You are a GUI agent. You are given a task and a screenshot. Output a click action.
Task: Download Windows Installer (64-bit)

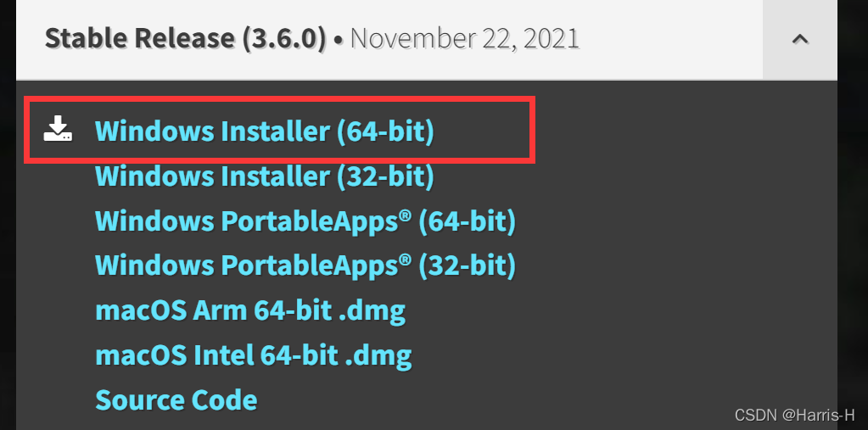(265, 131)
